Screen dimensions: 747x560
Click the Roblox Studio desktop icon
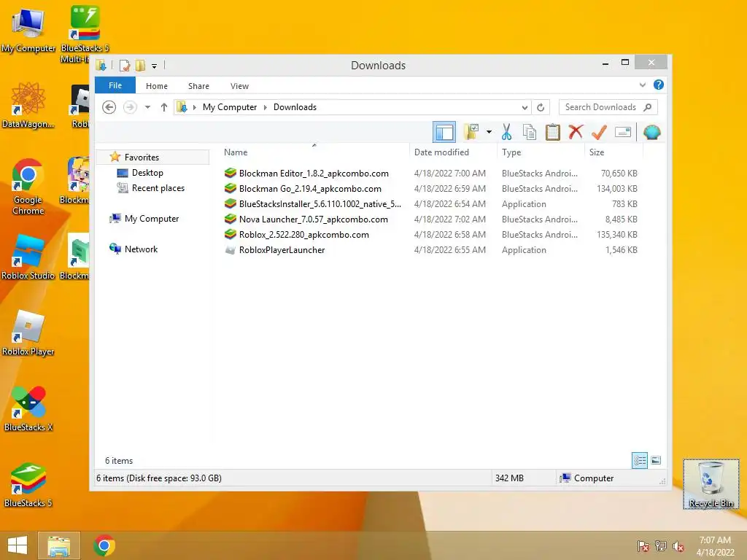point(28,257)
